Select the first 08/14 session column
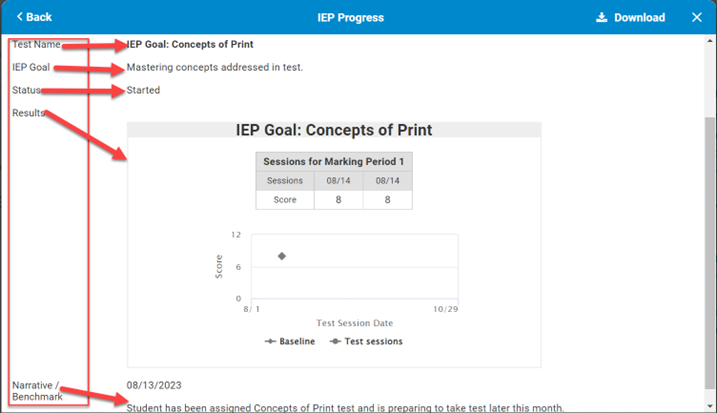 tap(338, 181)
